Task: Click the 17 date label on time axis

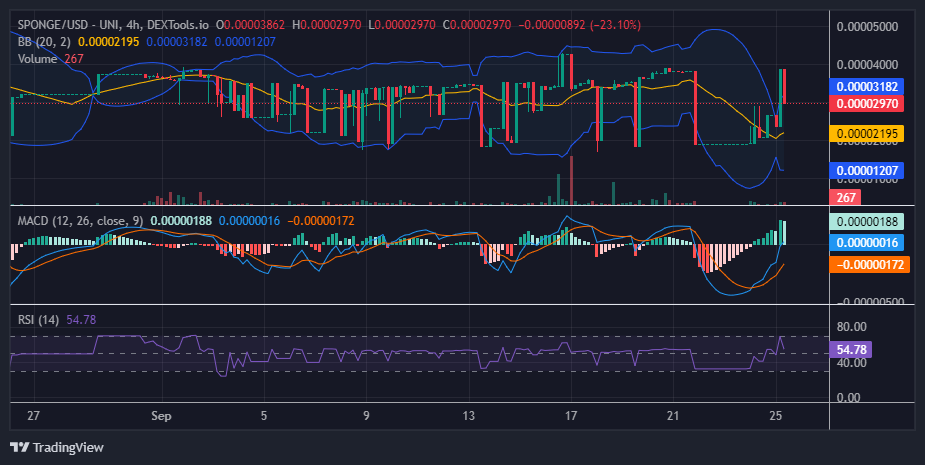Action: coord(570,415)
